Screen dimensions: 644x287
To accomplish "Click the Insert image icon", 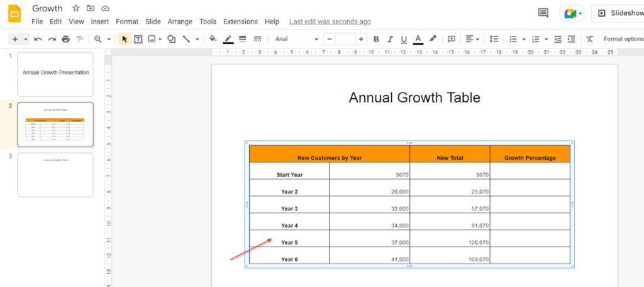I will [x=152, y=39].
